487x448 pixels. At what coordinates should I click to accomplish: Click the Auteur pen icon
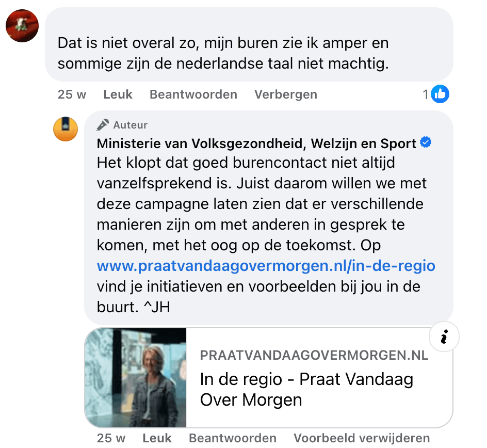[103, 125]
